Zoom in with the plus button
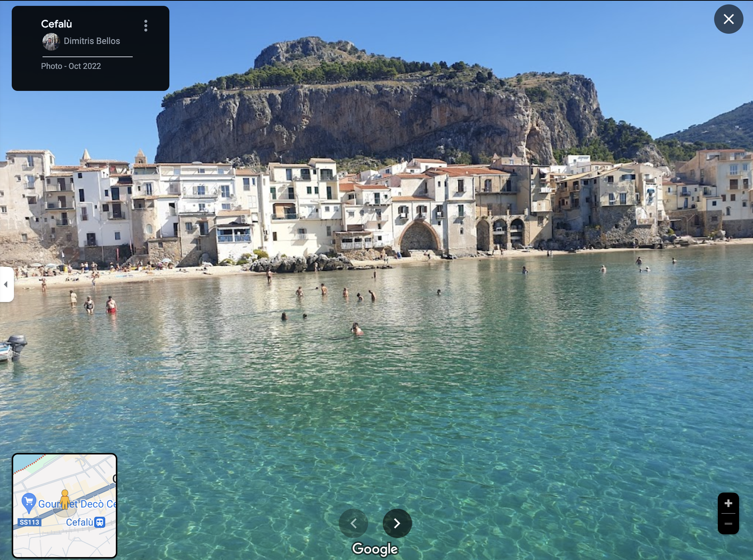Image resolution: width=753 pixels, height=560 pixels. click(x=728, y=503)
